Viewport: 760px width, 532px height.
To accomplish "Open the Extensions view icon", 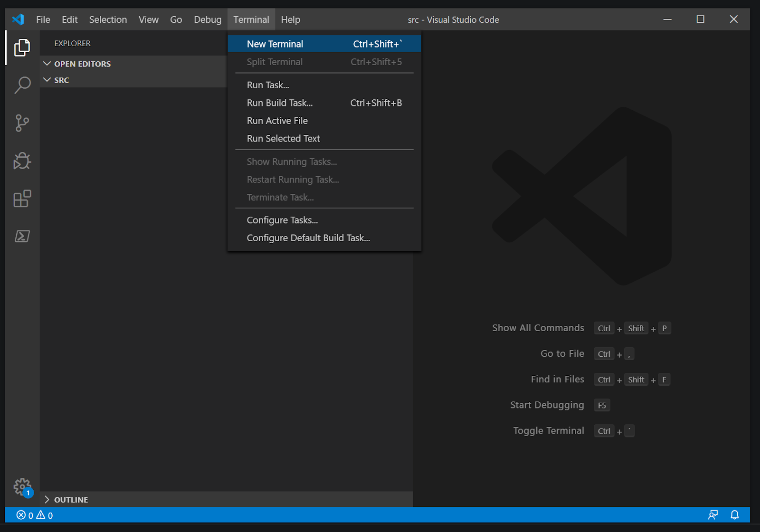I will click(x=22, y=199).
